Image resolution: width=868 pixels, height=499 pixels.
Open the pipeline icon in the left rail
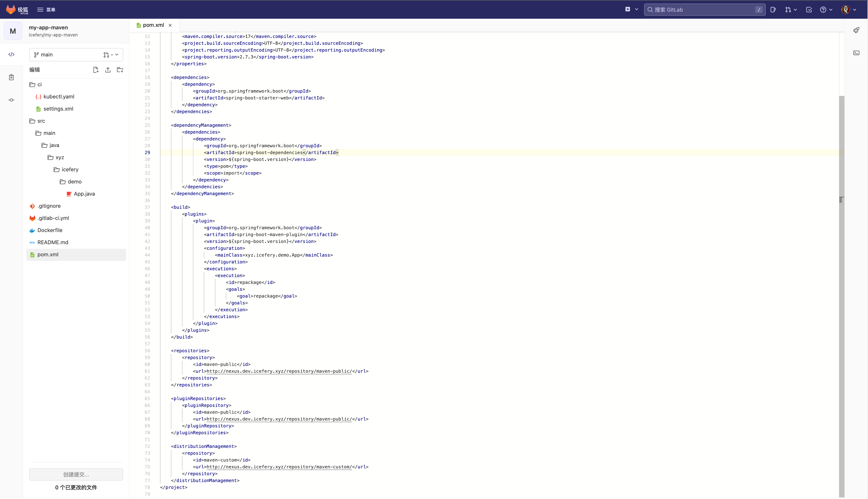coord(11,100)
